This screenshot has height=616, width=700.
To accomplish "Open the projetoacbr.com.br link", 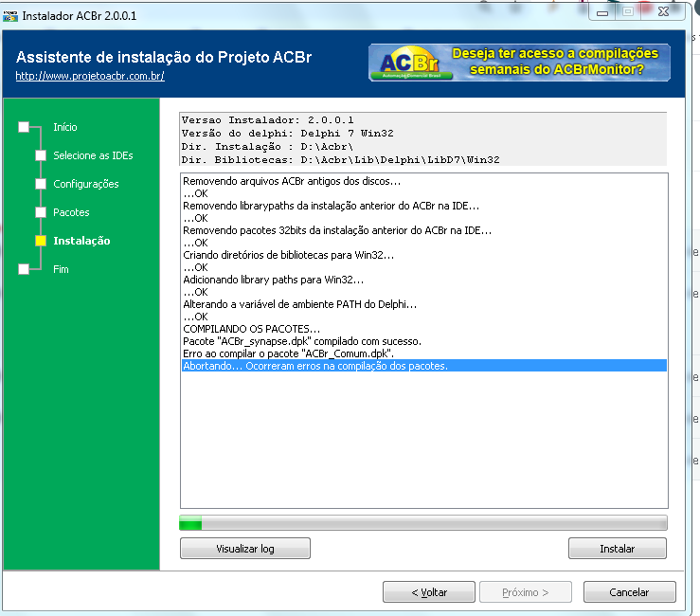I will (x=90, y=76).
